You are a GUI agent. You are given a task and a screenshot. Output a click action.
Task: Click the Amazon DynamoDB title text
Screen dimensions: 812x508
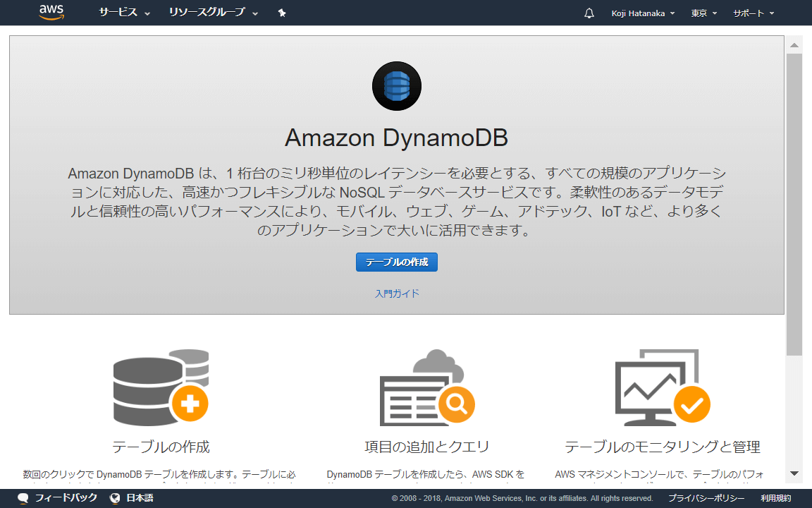point(397,138)
